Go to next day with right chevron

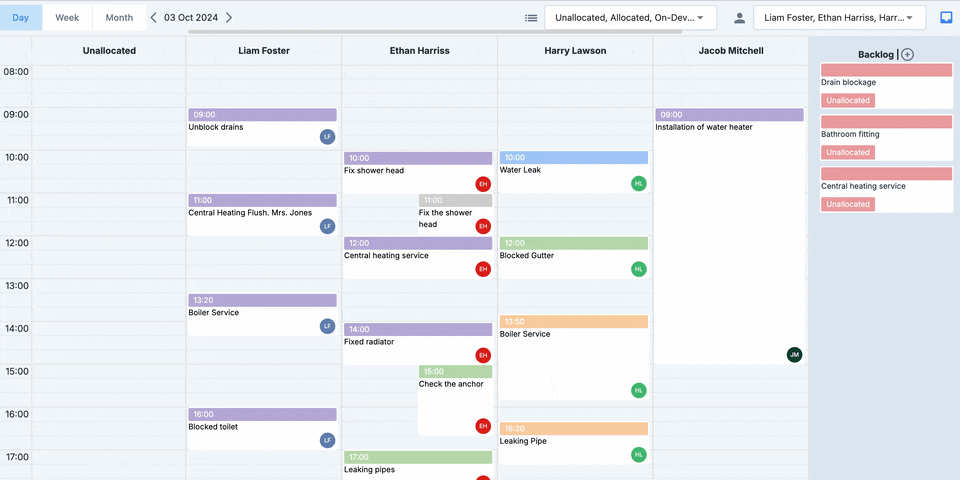[229, 18]
